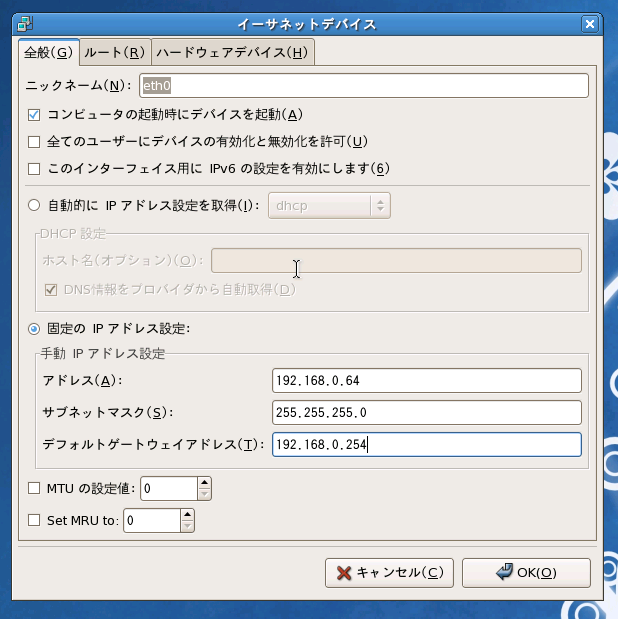Screen dimensions: 618x619
Task: Decrease the MTU value with down arrow
Action: pyautogui.click(x=205, y=494)
